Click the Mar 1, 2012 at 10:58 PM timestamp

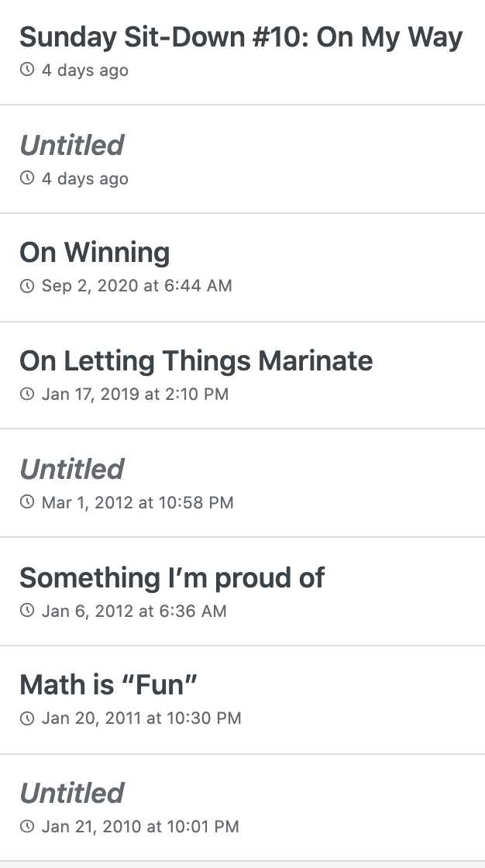[137, 503]
